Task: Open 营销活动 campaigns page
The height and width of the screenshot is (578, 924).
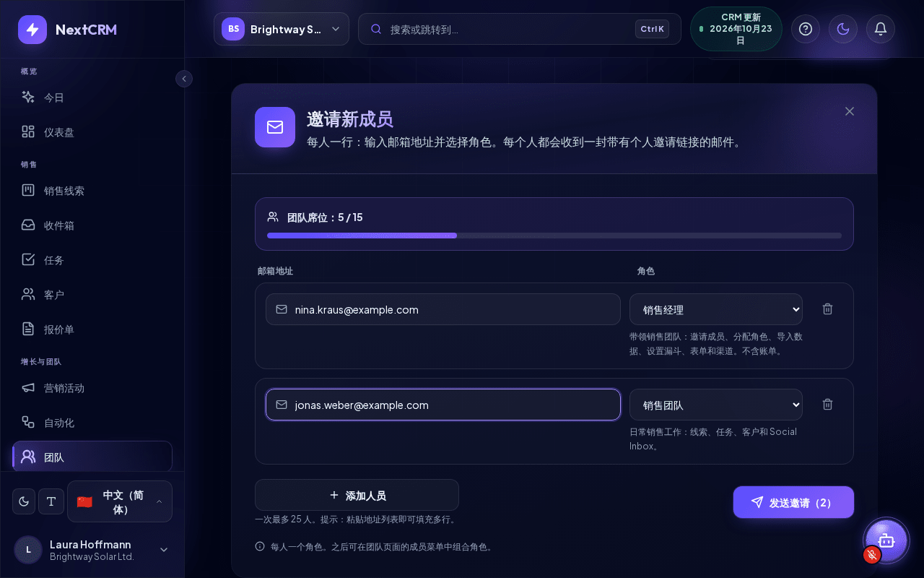Action: [92, 388]
